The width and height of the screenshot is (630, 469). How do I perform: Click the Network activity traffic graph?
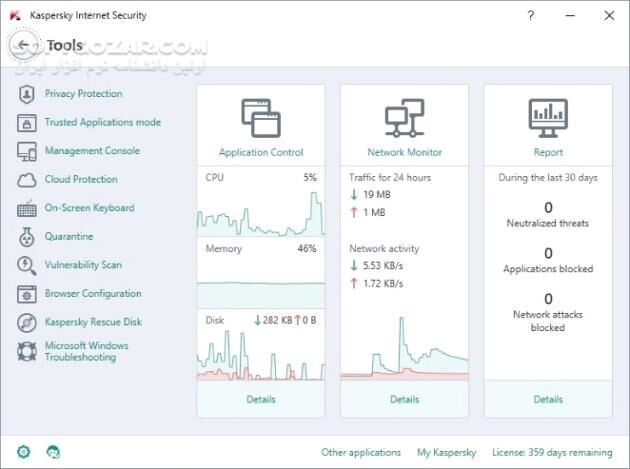pos(404,348)
